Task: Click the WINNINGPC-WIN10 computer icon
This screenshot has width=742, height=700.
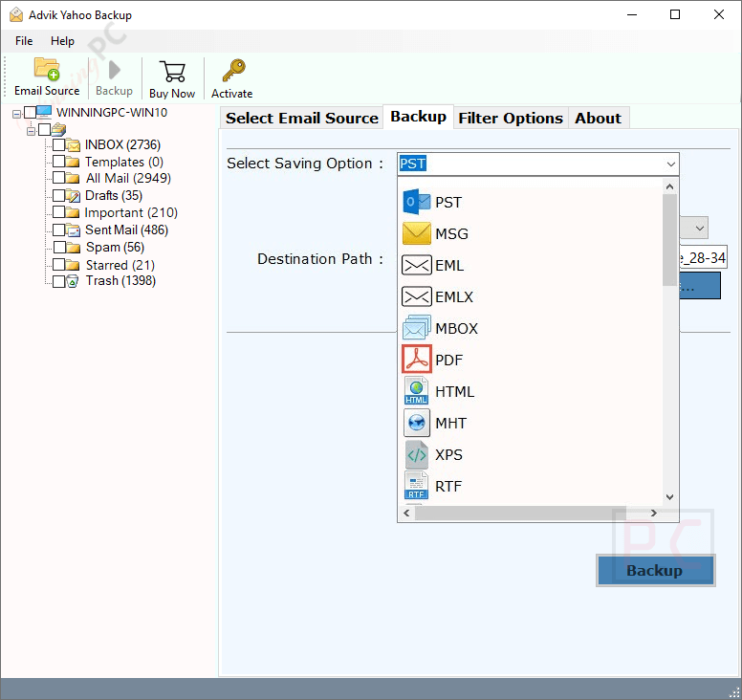Action: [44, 112]
